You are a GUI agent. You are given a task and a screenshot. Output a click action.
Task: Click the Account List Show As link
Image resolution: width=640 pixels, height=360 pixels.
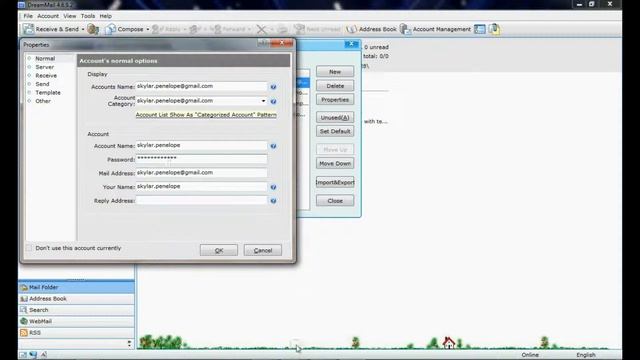click(206, 115)
